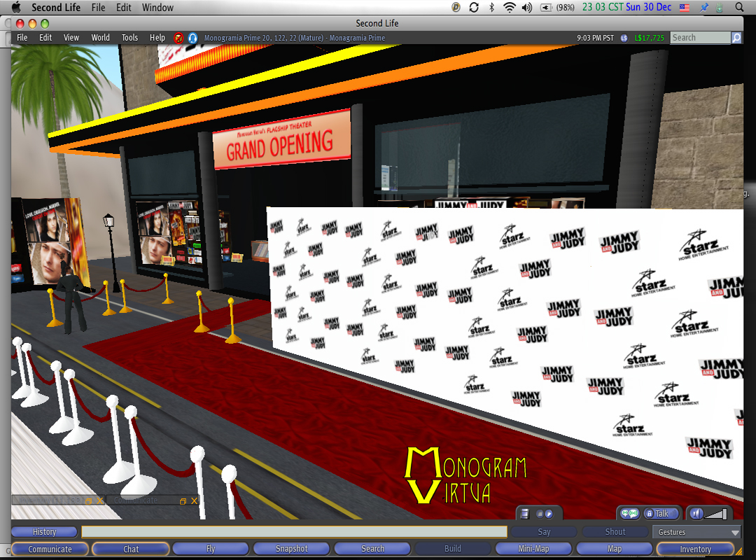This screenshot has width=756, height=560.
Task: Open the View menu
Action: pyautogui.click(x=71, y=38)
